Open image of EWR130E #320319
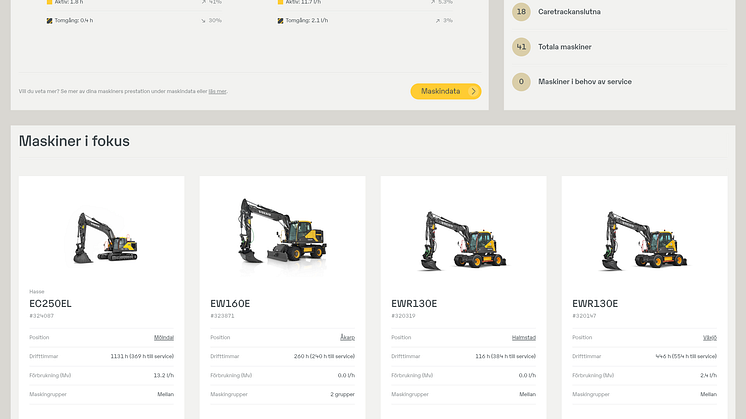Image resolution: width=746 pixels, height=419 pixels. click(x=463, y=241)
